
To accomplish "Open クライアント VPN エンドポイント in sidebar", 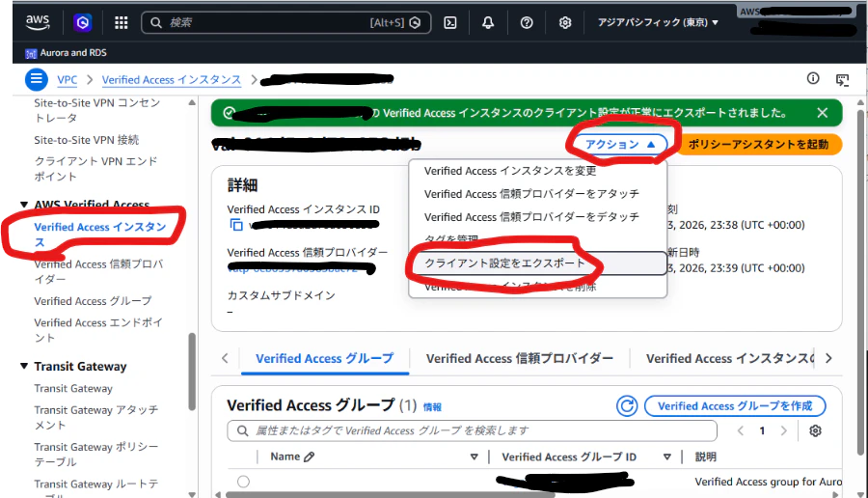I will (x=95, y=168).
